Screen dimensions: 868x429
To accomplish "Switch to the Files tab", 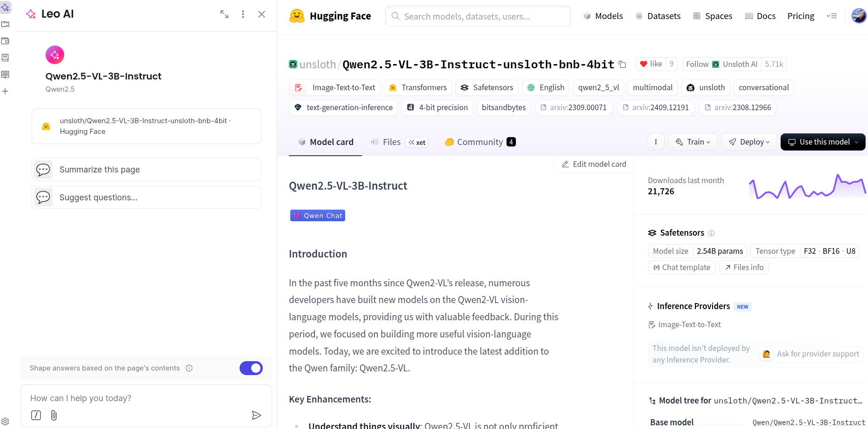I will click(x=399, y=142).
